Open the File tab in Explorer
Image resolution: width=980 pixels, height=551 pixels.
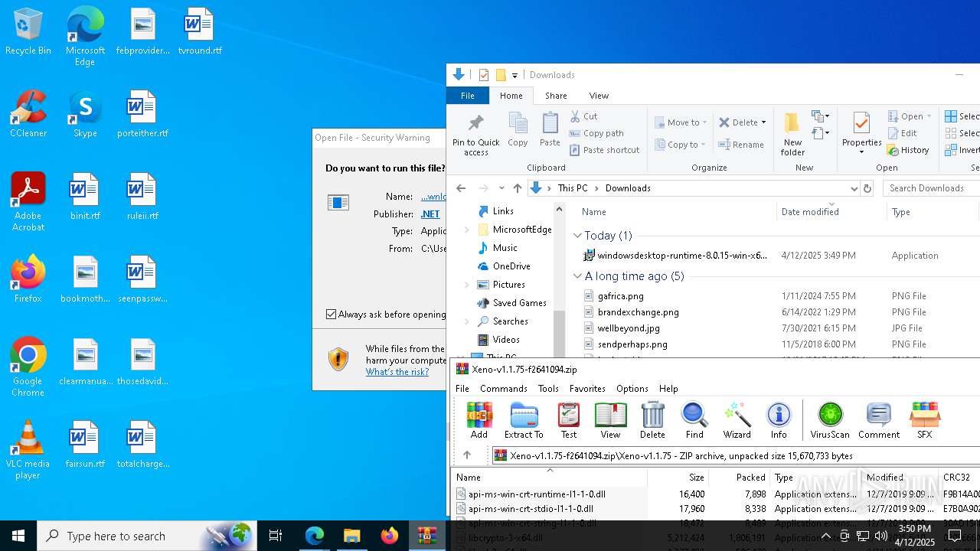(468, 96)
